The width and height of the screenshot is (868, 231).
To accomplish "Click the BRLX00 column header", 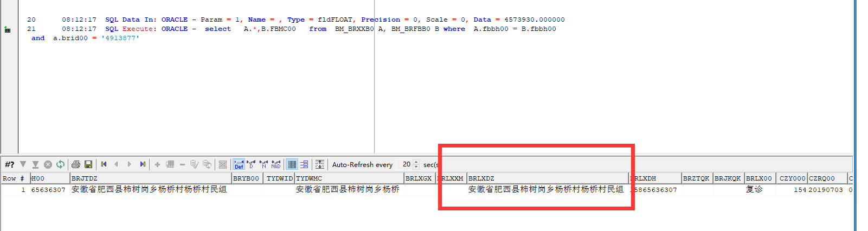I will (x=760, y=178).
